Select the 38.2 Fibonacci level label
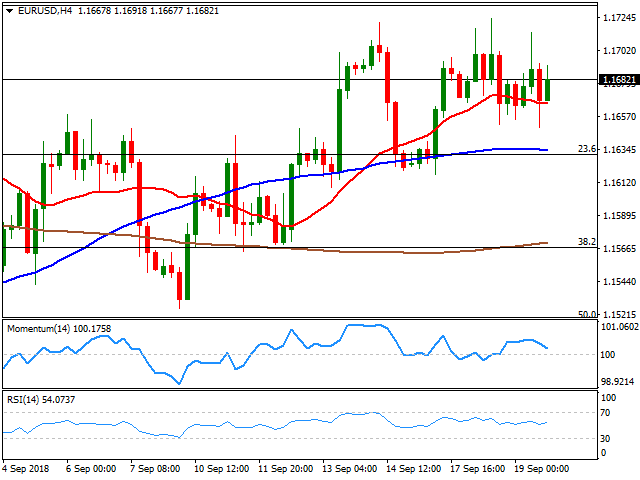 pos(587,242)
